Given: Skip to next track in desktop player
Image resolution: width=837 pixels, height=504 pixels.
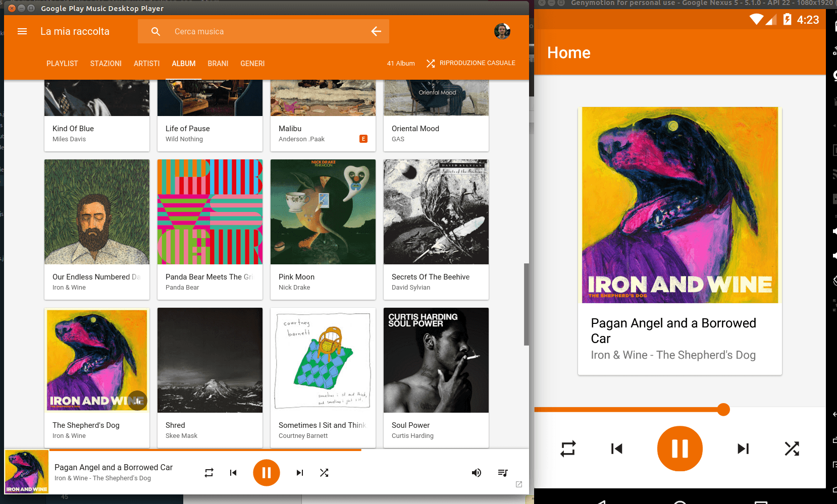Looking at the screenshot, I should pos(300,473).
